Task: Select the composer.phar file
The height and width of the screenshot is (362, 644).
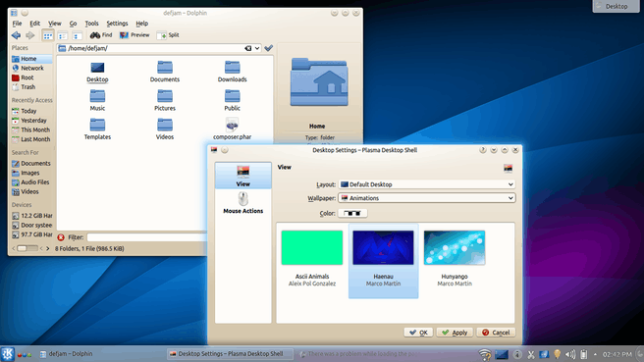Action: (232, 129)
